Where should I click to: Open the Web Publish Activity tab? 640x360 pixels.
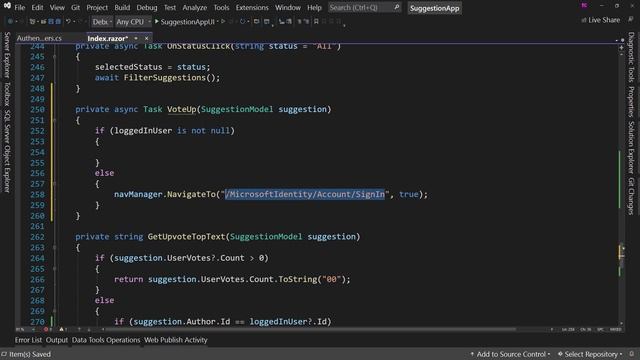pos(176,340)
